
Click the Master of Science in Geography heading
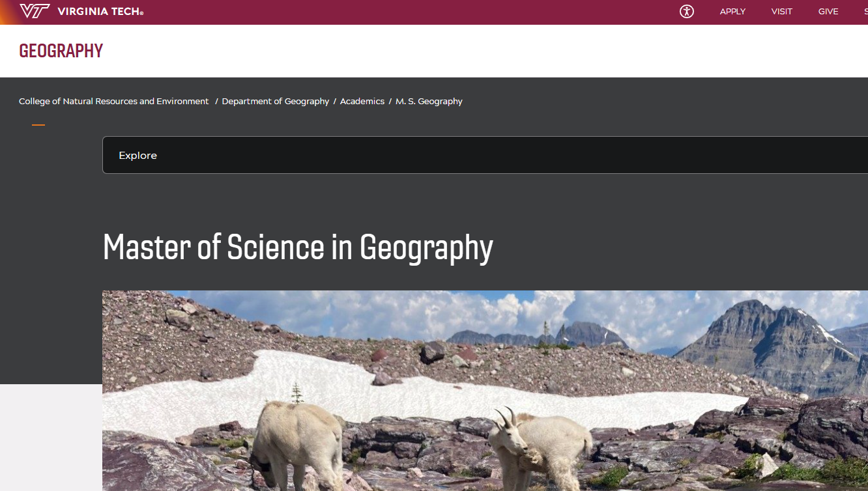point(298,247)
